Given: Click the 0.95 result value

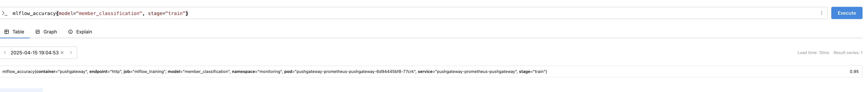Looking at the screenshot, I should tap(854, 72).
